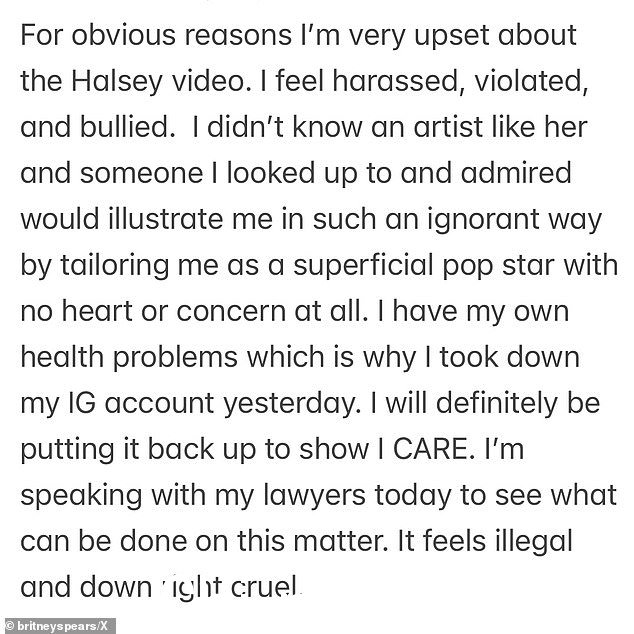Click the word "violated" in the second line
The width and height of the screenshot is (634, 634).
[530, 80]
